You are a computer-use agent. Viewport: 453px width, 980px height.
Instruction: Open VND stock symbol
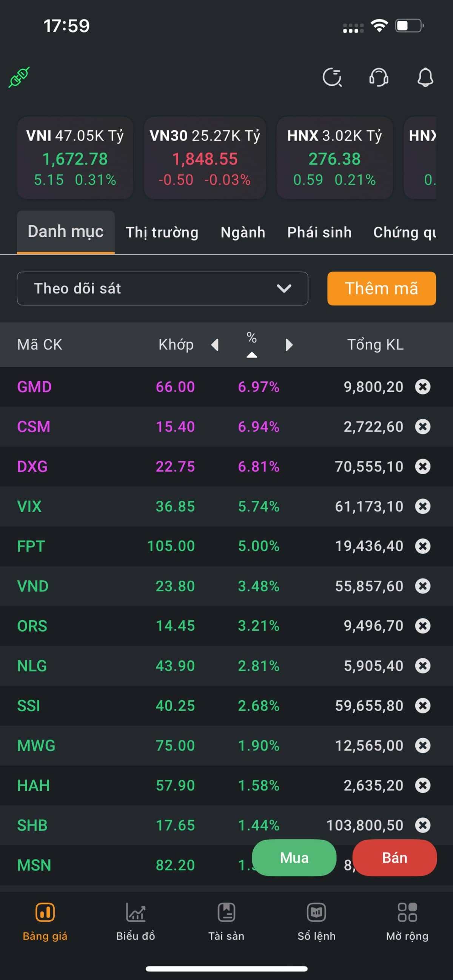(33, 586)
